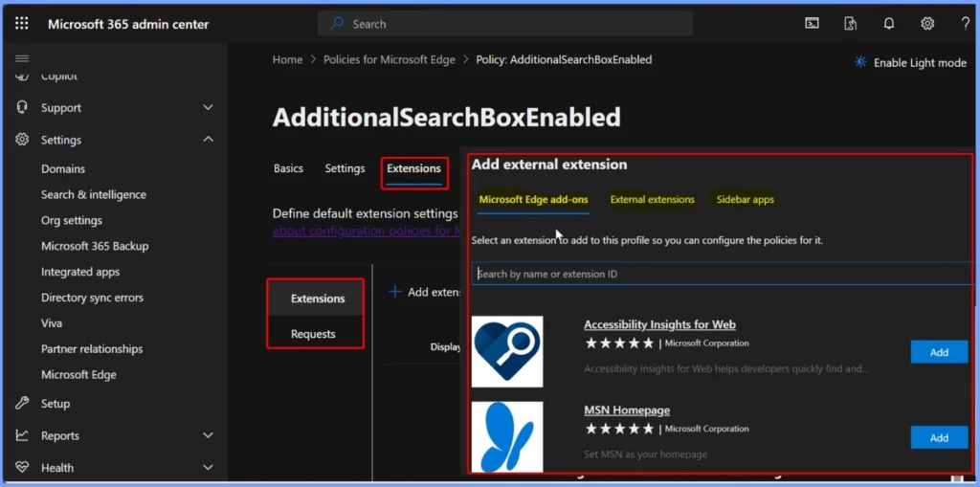Select the Extensions policy tab

(413, 168)
